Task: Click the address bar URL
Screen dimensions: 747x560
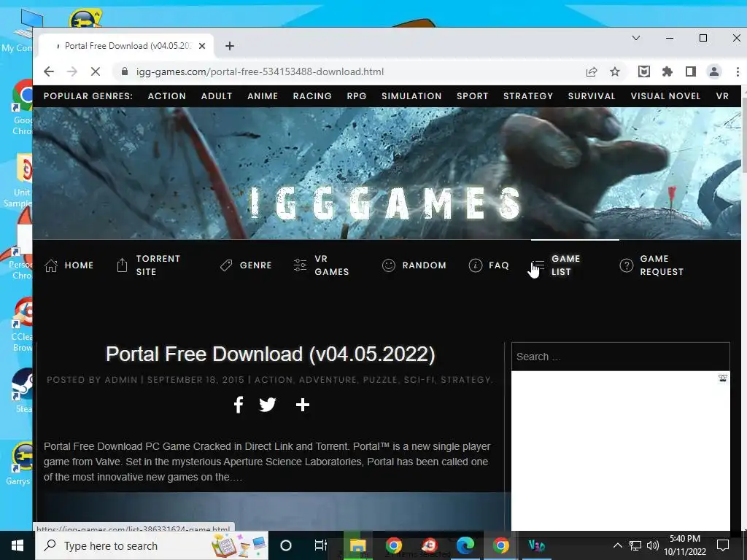Action: [x=260, y=71]
